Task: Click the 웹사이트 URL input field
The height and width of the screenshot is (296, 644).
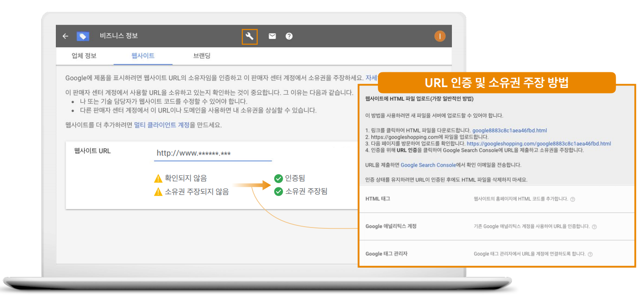Action: 213,153
